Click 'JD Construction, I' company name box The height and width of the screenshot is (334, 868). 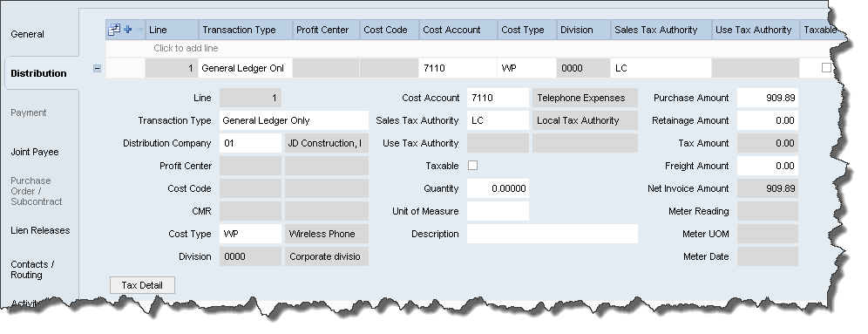click(327, 143)
